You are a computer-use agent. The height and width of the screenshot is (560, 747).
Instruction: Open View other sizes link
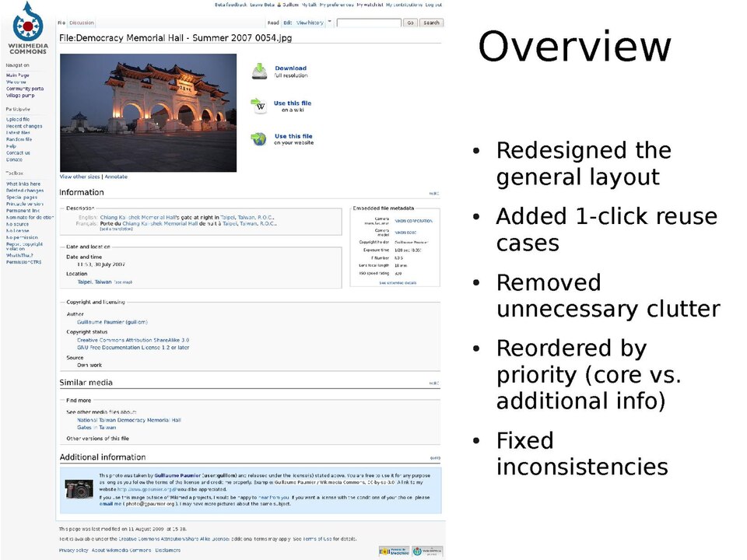(x=80, y=177)
